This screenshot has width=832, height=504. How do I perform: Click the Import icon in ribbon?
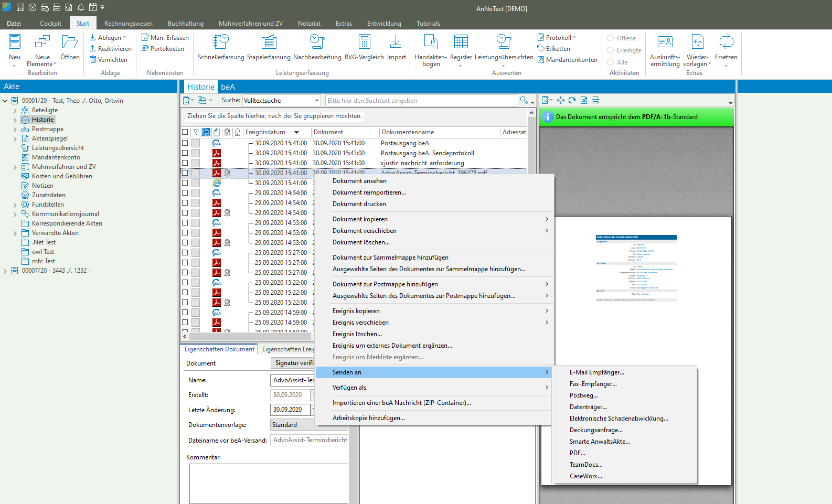[x=396, y=42]
